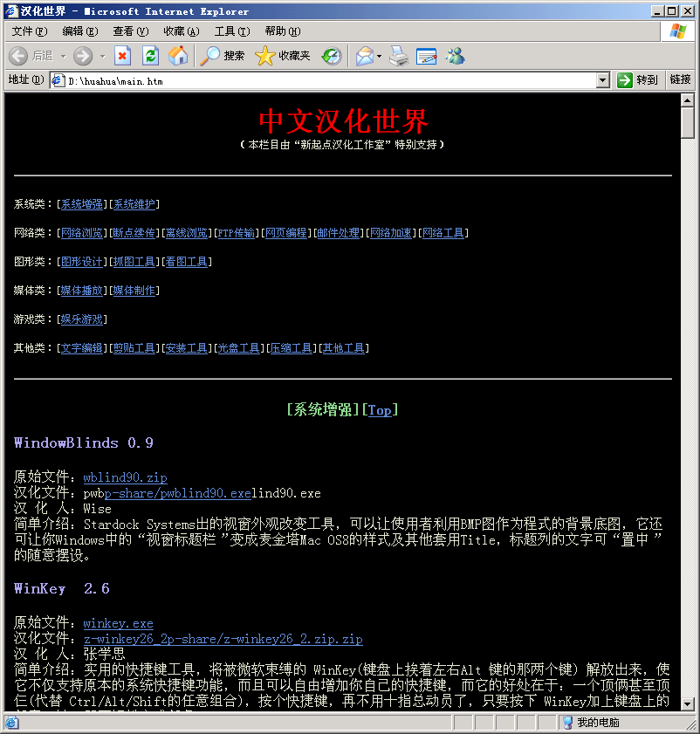Follow the 网络工具 link
Image resolution: width=700 pixels, height=734 pixels.
coord(443,233)
